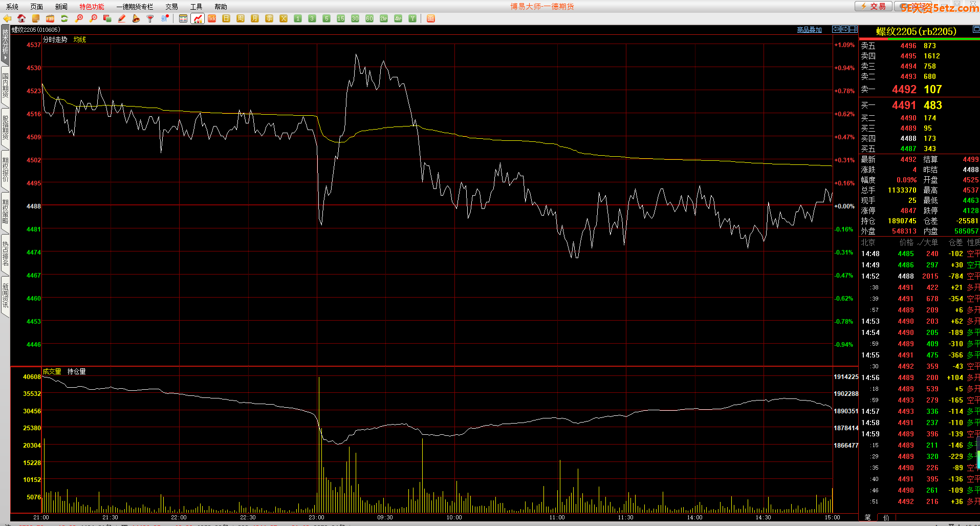This screenshot has height=526, width=980.
Task: Switch to the 价 tab
Action: coord(886,517)
